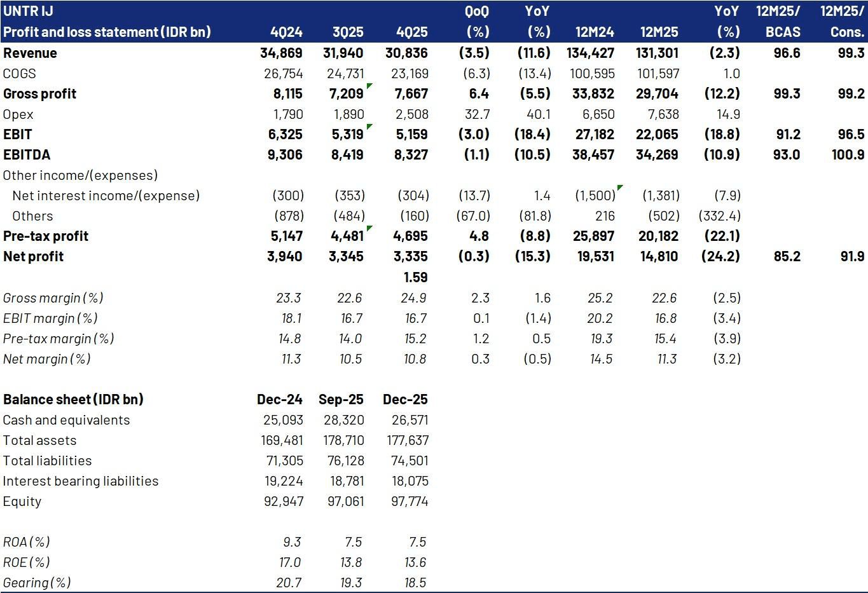Click the Dec-24 Total assets value 169,481
The image size is (868, 593).
click(x=282, y=440)
